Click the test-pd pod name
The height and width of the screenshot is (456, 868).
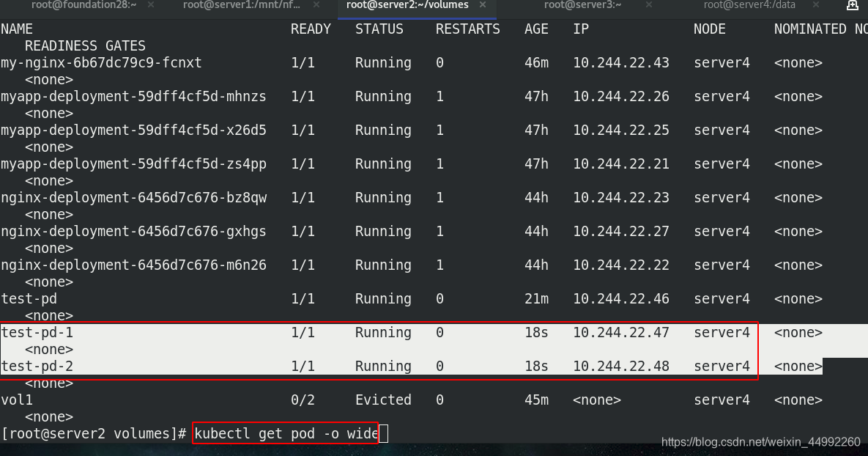(29, 299)
